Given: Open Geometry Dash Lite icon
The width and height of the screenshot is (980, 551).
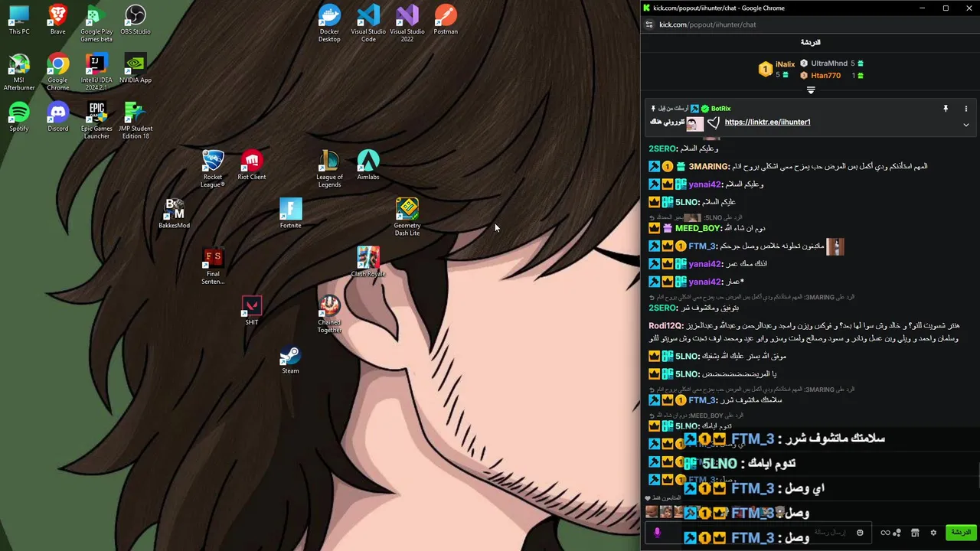Looking at the screenshot, I should coord(407,217).
